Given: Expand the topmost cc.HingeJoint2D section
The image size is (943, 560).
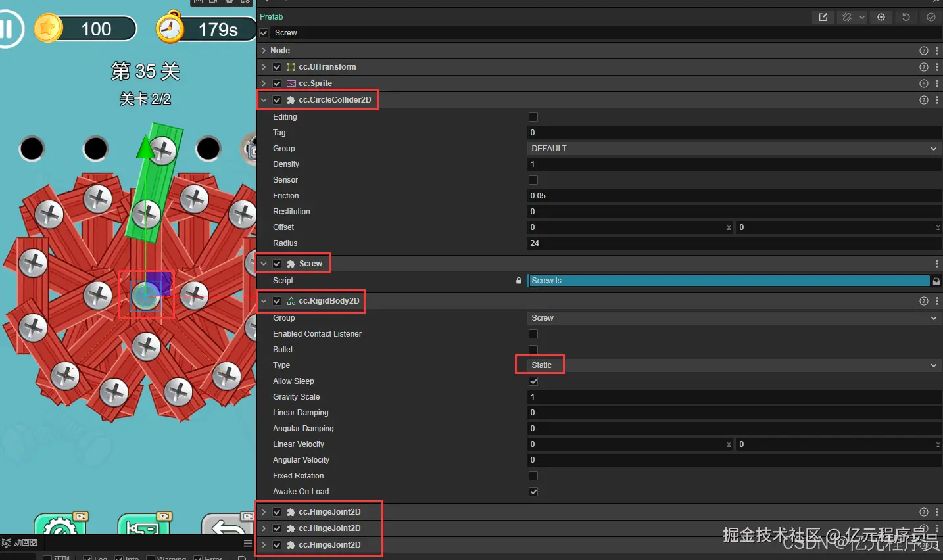Looking at the screenshot, I should pos(264,512).
